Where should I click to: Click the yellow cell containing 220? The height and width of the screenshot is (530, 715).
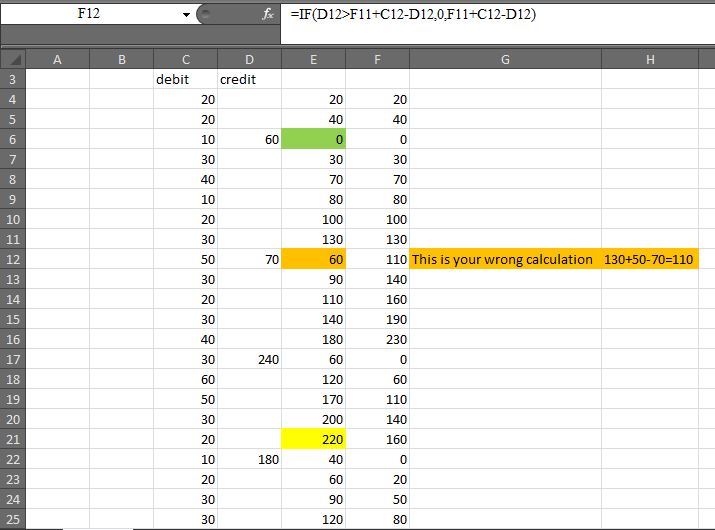coord(314,439)
